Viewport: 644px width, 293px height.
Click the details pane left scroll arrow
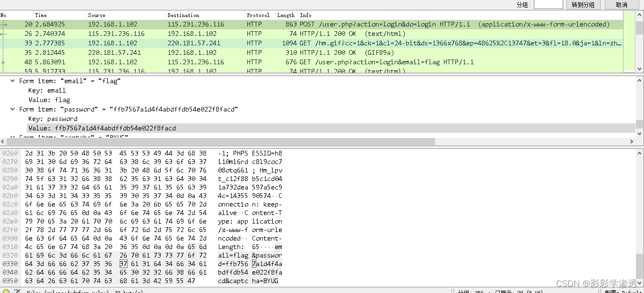[4, 141]
